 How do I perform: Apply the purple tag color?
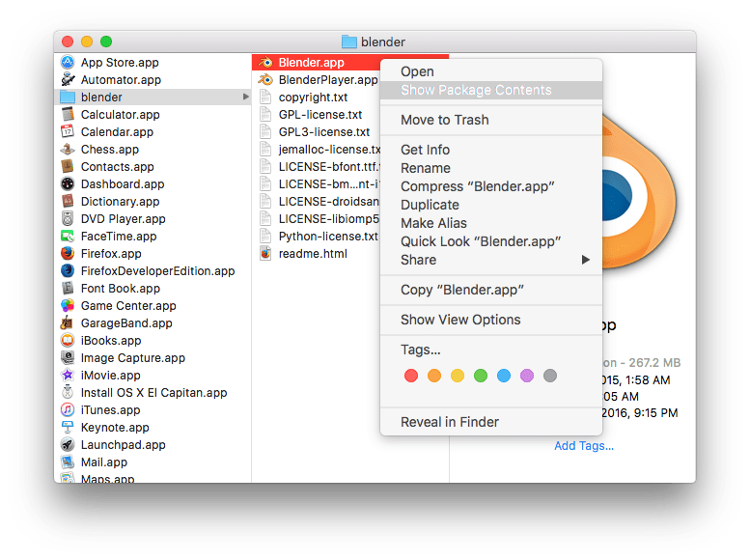(527, 376)
